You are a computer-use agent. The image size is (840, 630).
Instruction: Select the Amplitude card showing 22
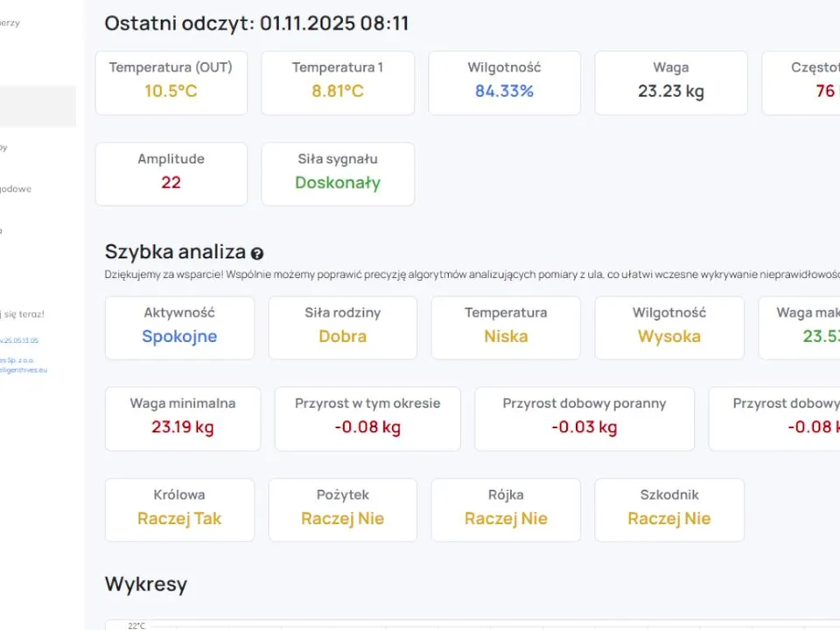tap(171, 173)
